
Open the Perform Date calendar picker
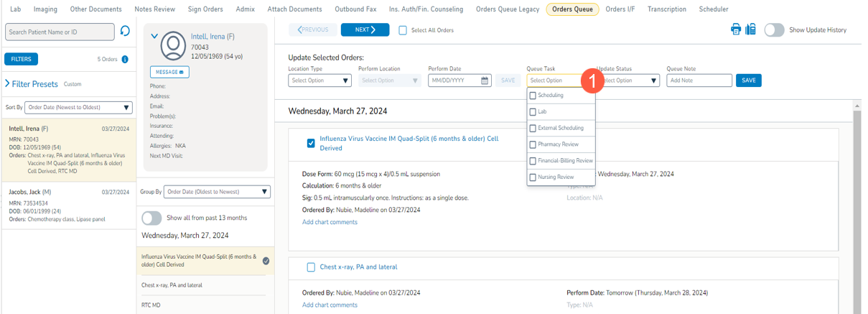coord(485,80)
